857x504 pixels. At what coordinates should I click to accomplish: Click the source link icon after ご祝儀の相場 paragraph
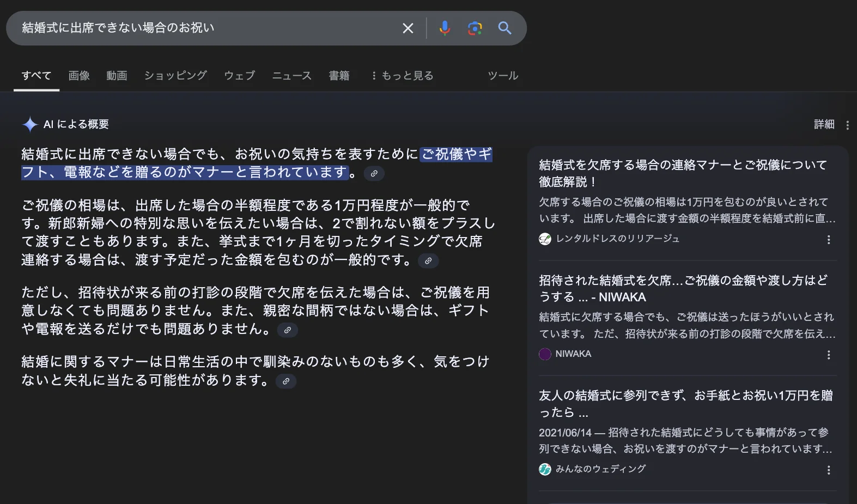428,261
